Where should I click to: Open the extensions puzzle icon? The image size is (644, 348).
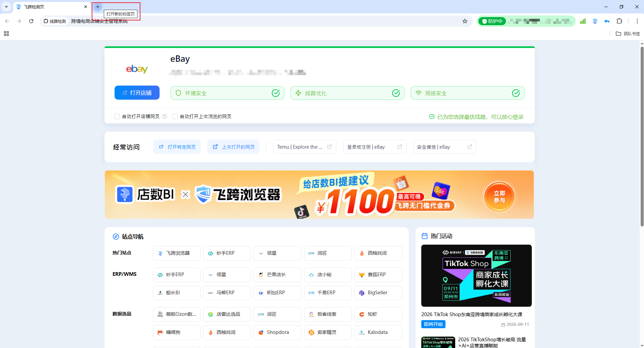(x=619, y=21)
